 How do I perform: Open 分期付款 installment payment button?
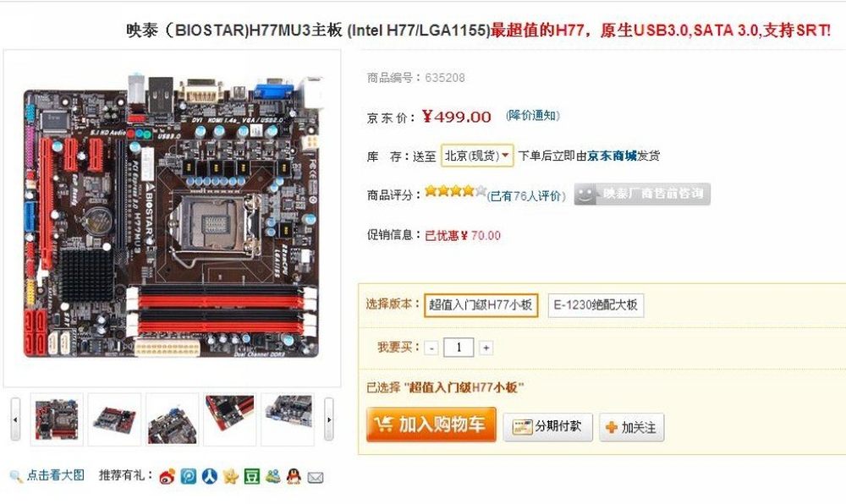[x=547, y=427]
